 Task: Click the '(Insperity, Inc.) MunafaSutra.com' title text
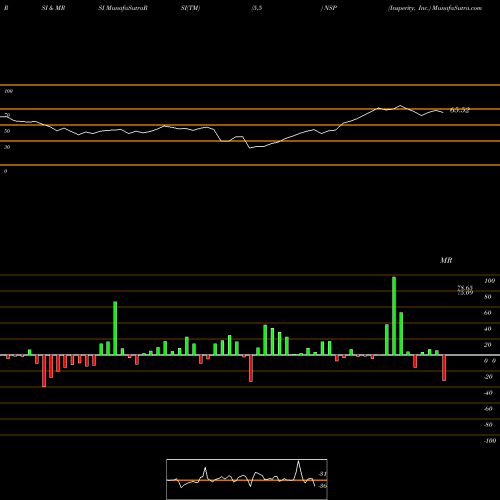point(435,8)
